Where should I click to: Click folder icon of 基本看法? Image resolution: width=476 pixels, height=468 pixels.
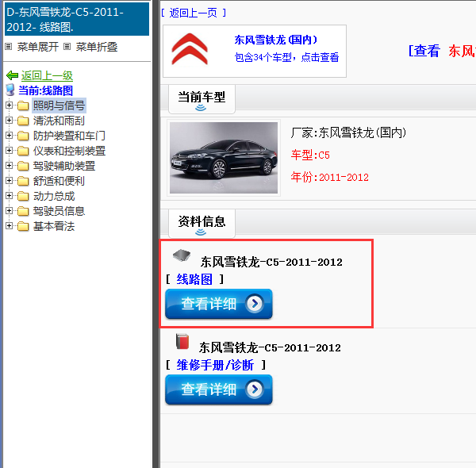(x=23, y=226)
